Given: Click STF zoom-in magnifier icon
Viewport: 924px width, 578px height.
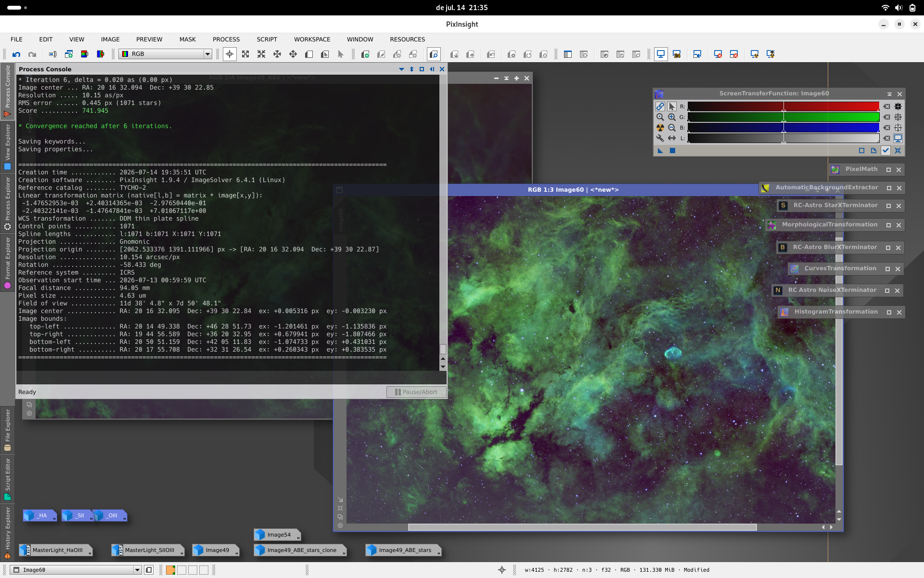Looking at the screenshot, I should (671, 117).
